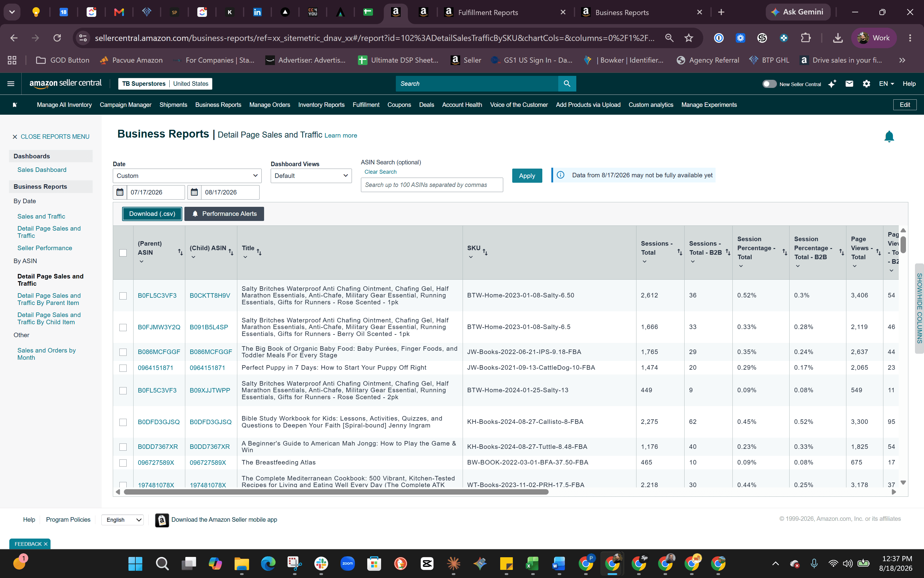924x578 pixels.
Task: Click the sparkle assistant icon near New Seller Central
Action: (x=832, y=84)
